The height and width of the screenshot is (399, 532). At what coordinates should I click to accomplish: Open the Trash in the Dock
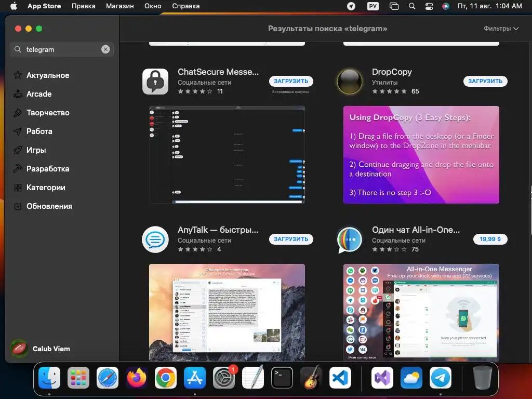click(x=482, y=378)
